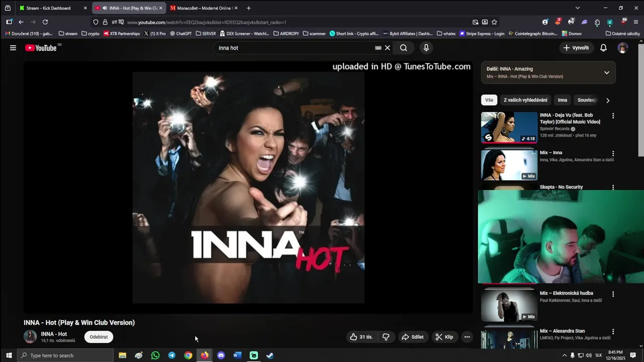The width and height of the screenshot is (644, 362).
Task: Open the list all tabs chevron
Action: click(x=578, y=8)
